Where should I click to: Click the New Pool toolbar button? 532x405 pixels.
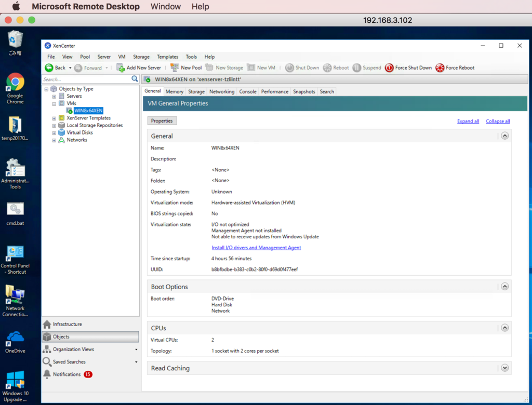click(186, 68)
